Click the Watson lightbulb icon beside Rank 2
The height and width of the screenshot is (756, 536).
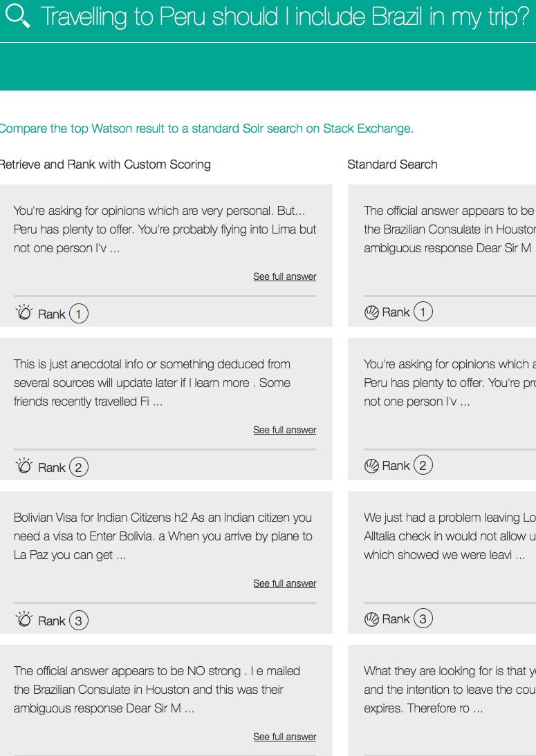coord(24,466)
